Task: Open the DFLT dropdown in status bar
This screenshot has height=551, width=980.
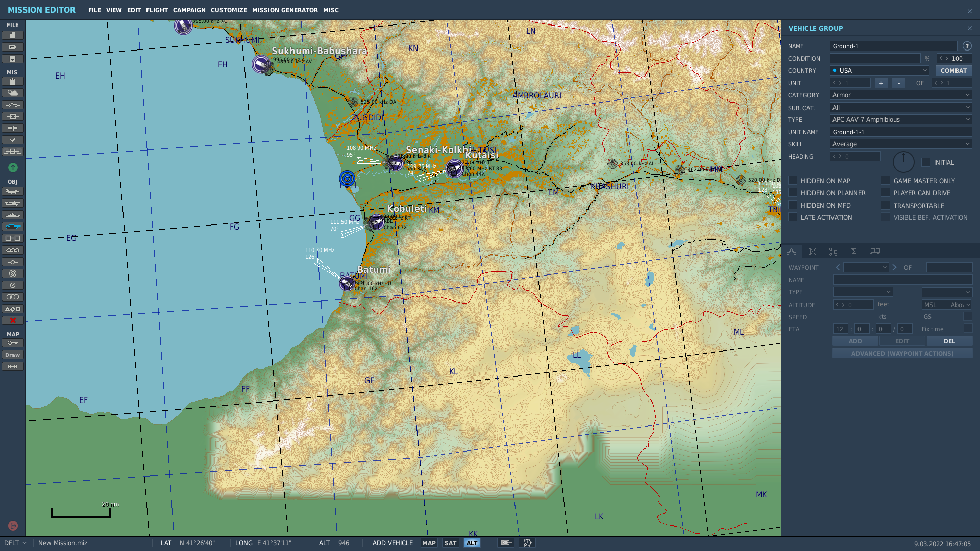Action: tap(15, 543)
